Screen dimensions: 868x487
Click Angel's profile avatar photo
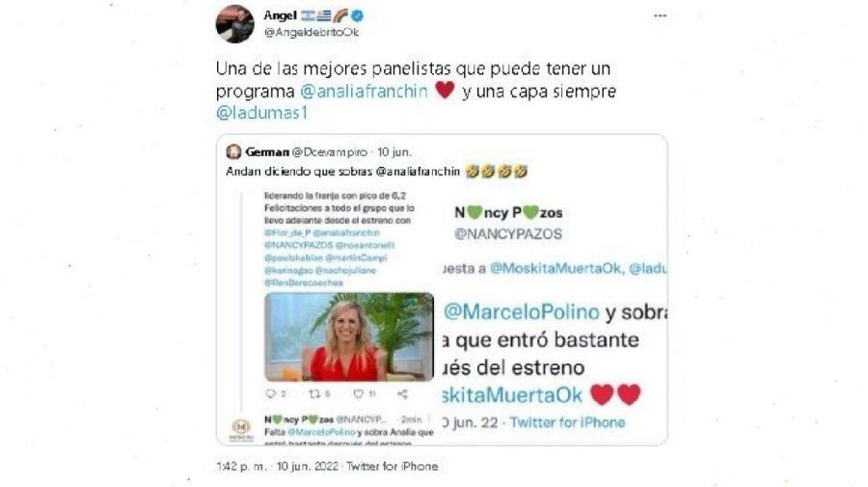(234, 24)
